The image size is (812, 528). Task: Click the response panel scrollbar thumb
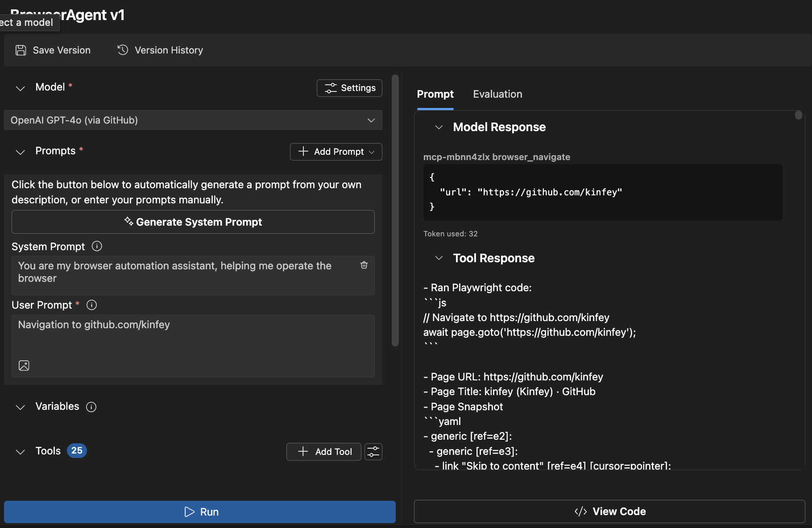pyautogui.click(x=799, y=115)
